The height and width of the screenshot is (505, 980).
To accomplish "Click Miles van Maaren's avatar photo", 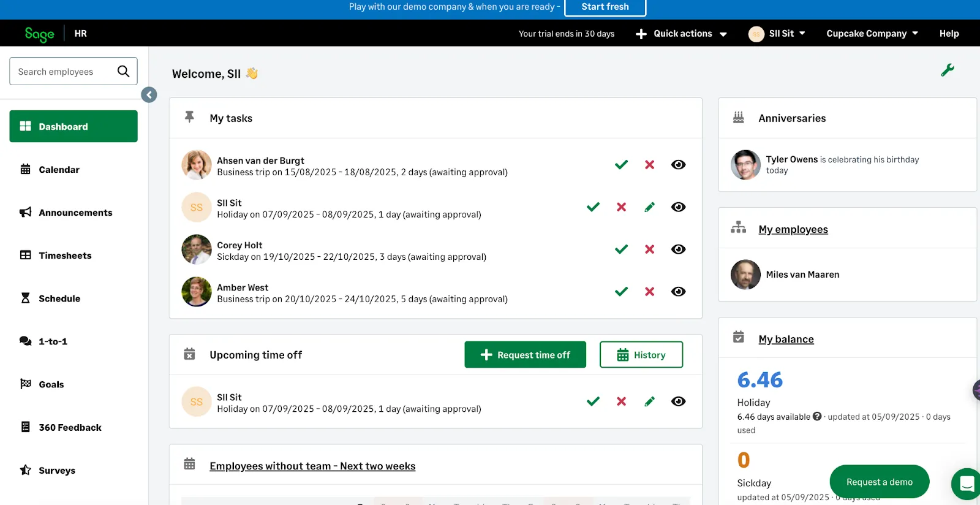I will 745,274.
